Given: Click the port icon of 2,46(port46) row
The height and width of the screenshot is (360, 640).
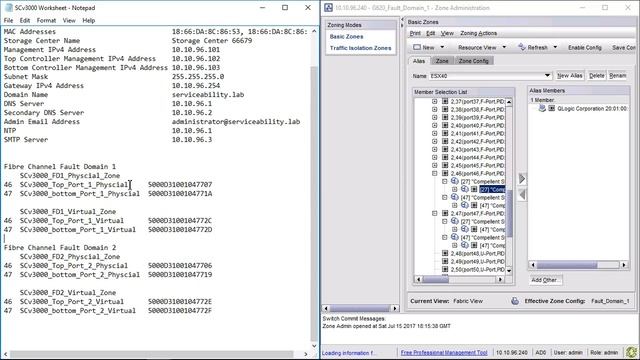Looking at the screenshot, I should tap(445, 173).
